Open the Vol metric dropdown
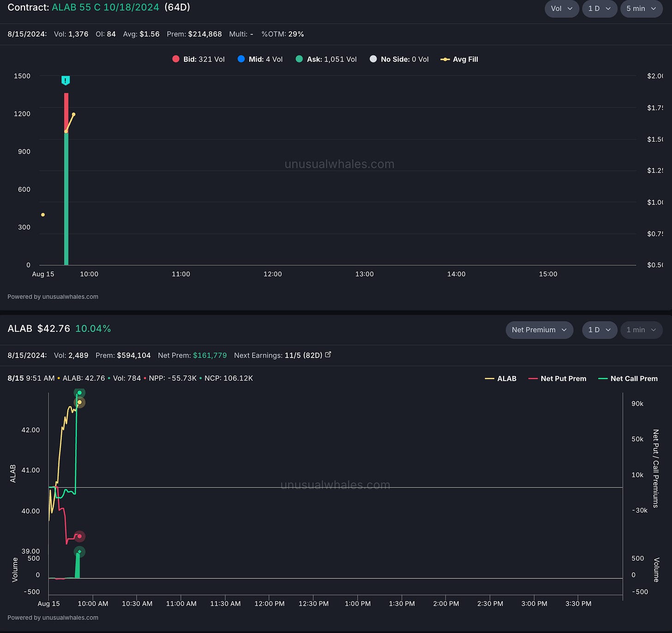The height and width of the screenshot is (633, 672). (562, 9)
